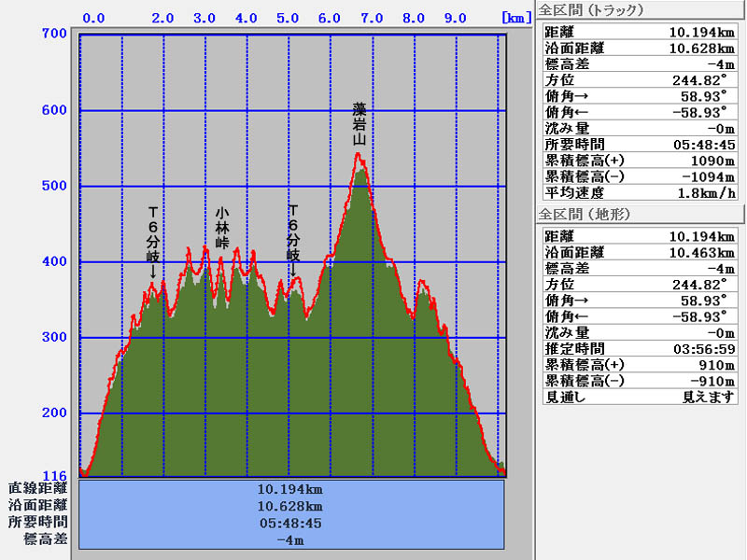Click the 7.0 distance axis label
The image size is (747, 560).
pyautogui.click(x=372, y=17)
